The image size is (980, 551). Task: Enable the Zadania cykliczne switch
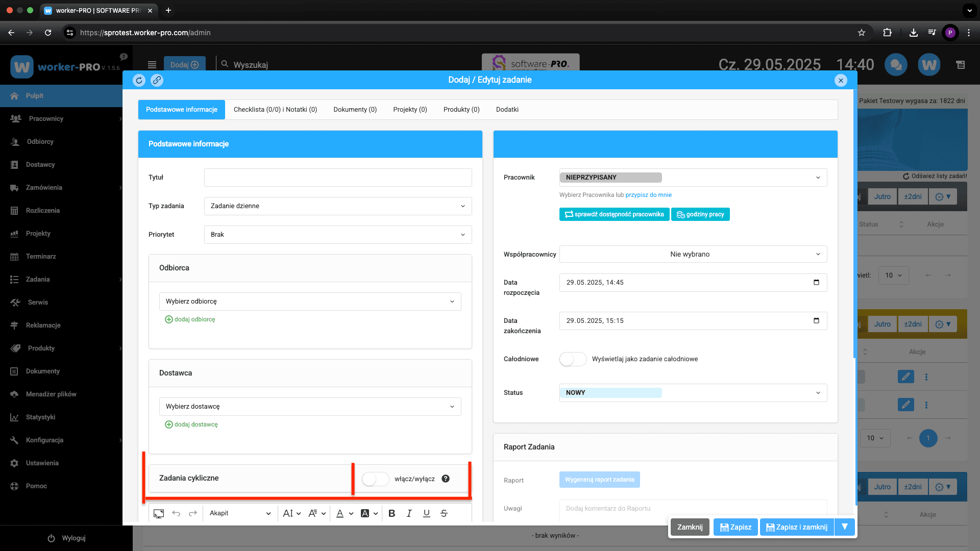pyautogui.click(x=375, y=479)
